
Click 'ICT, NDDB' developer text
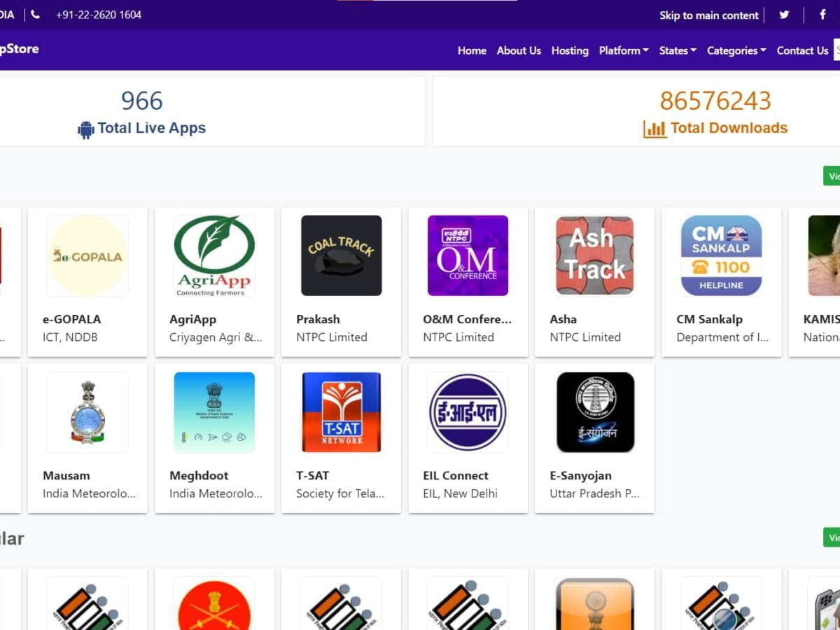click(x=70, y=337)
